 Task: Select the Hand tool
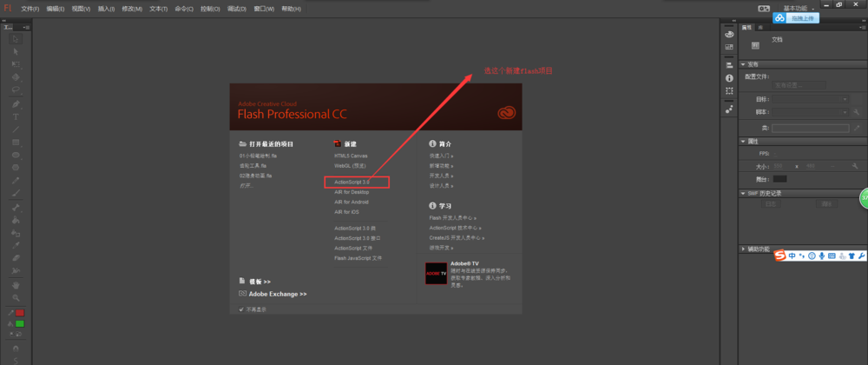pyautogui.click(x=16, y=285)
